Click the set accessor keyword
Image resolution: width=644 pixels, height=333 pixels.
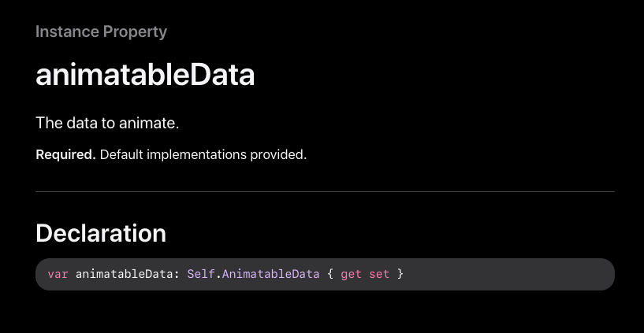pyautogui.click(x=379, y=274)
